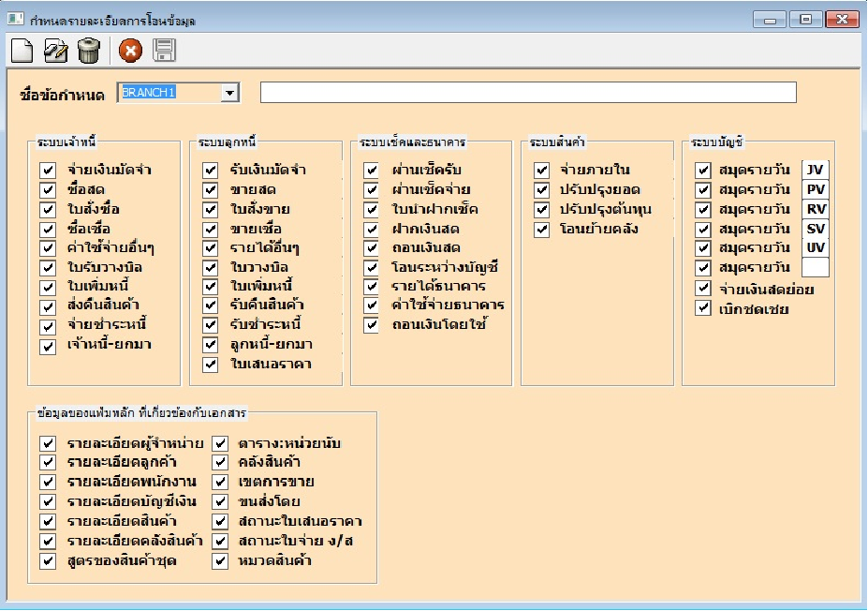This screenshot has width=868, height=611.
Task: Toggle the ขายสด checkbox
Action: coord(211,190)
